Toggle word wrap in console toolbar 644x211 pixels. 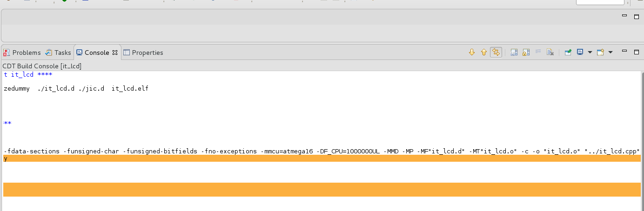click(538, 53)
